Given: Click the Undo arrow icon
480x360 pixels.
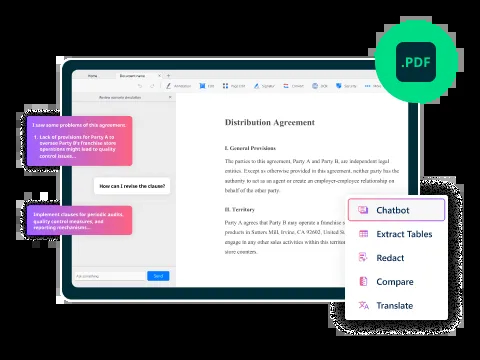Looking at the screenshot, I should point(140,86).
